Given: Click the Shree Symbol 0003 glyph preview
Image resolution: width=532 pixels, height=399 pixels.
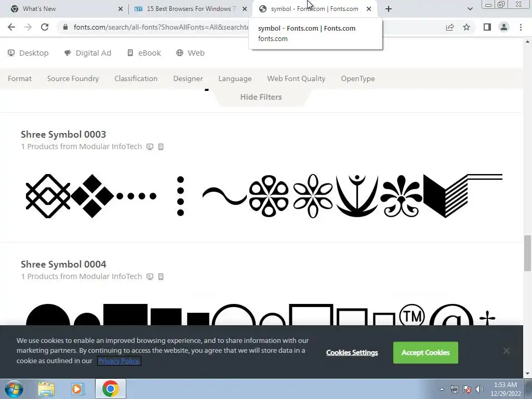Looking at the screenshot, I should 264,196.
